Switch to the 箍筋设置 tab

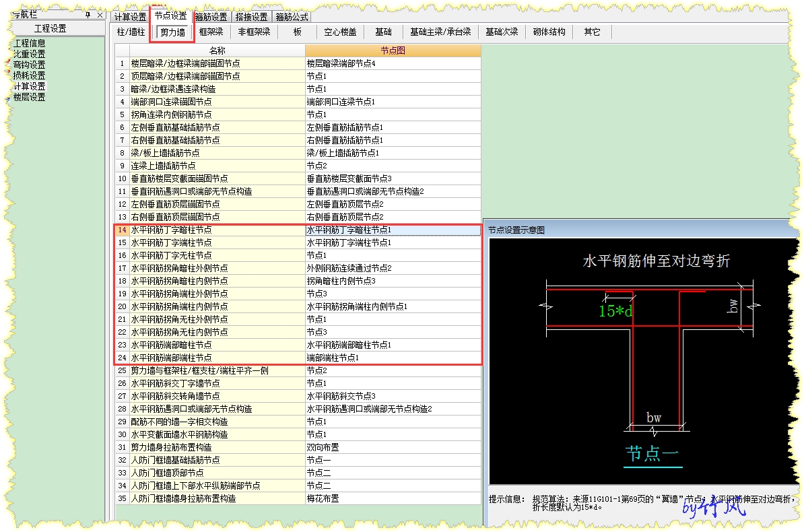click(211, 17)
